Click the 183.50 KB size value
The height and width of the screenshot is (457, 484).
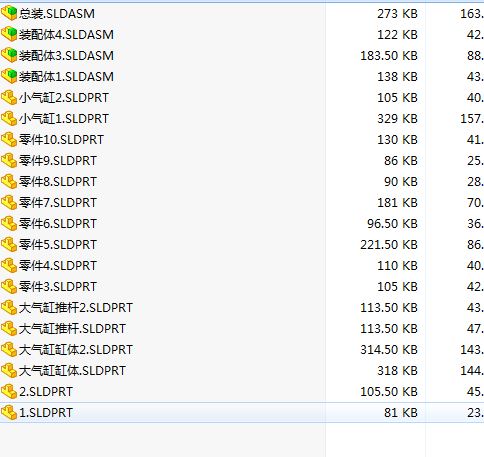(389, 56)
